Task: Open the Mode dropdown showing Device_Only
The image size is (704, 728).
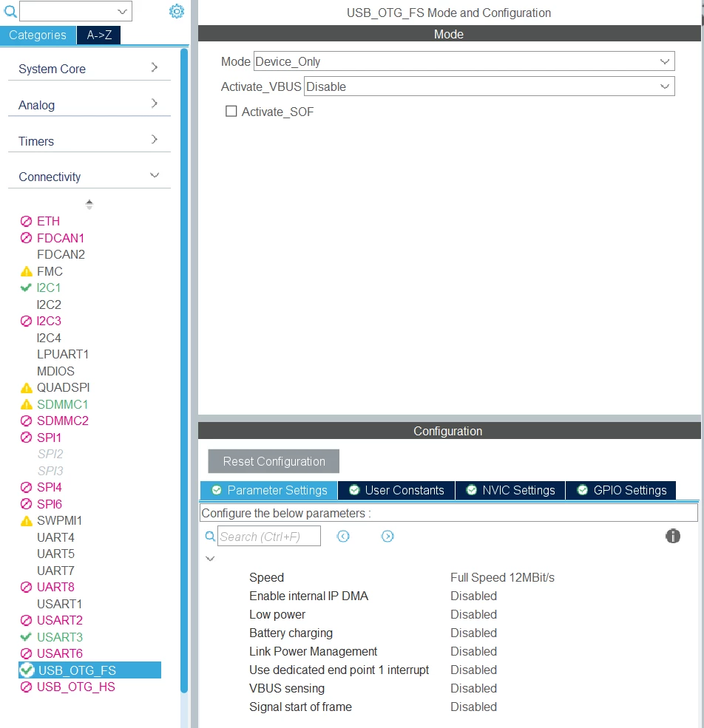Action: 464,61
